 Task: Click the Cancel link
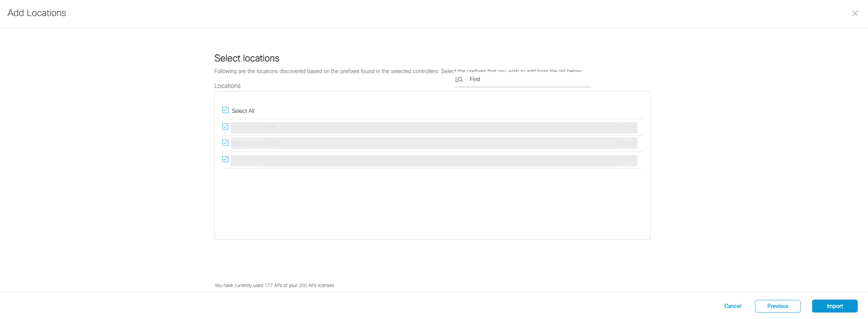733,306
